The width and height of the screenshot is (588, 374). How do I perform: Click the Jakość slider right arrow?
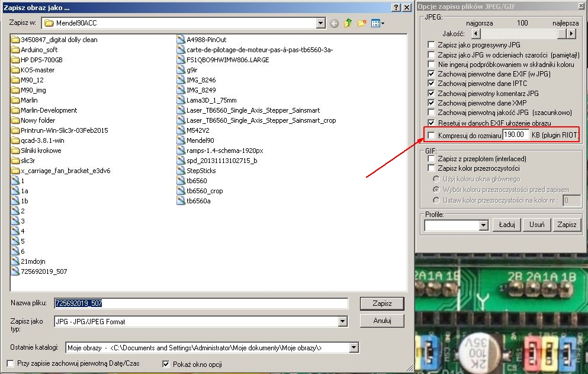pyautogui.click(x=571, y=34)
